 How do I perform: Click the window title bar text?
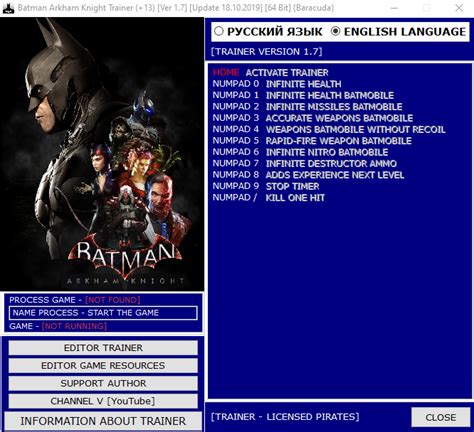point(176,8)
